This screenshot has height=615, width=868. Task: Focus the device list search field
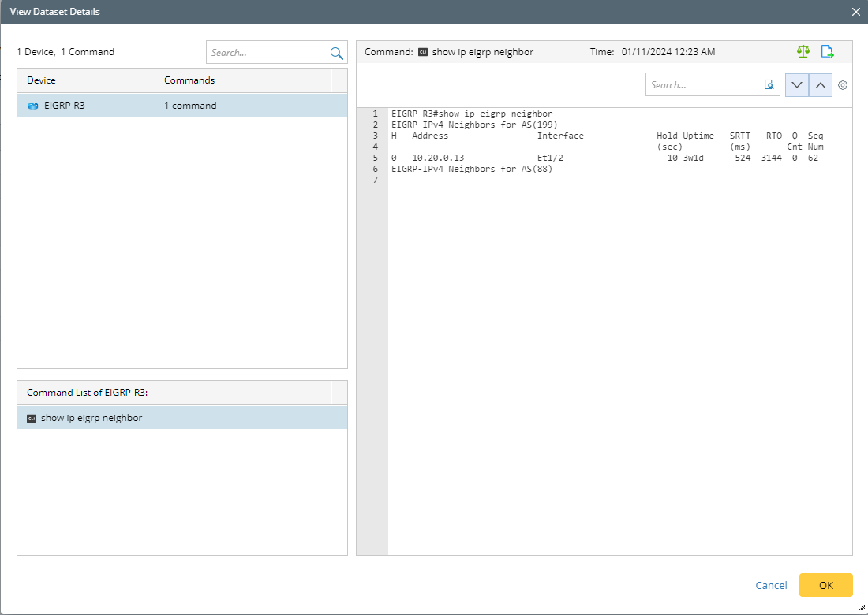click(x=268, y=53)
